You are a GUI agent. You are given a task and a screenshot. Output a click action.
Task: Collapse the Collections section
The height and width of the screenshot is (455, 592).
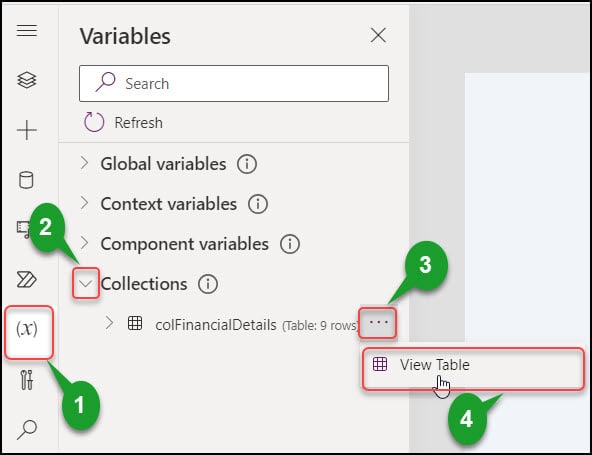(86, 284)
